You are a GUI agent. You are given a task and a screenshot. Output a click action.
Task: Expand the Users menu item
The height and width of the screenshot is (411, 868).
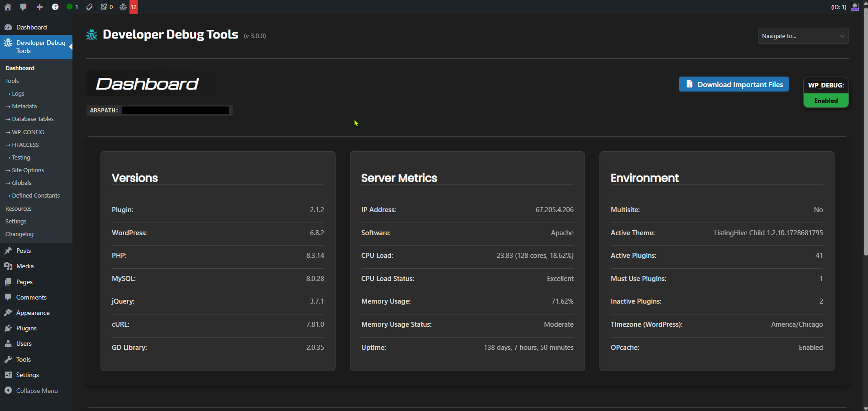pos(24,343)
